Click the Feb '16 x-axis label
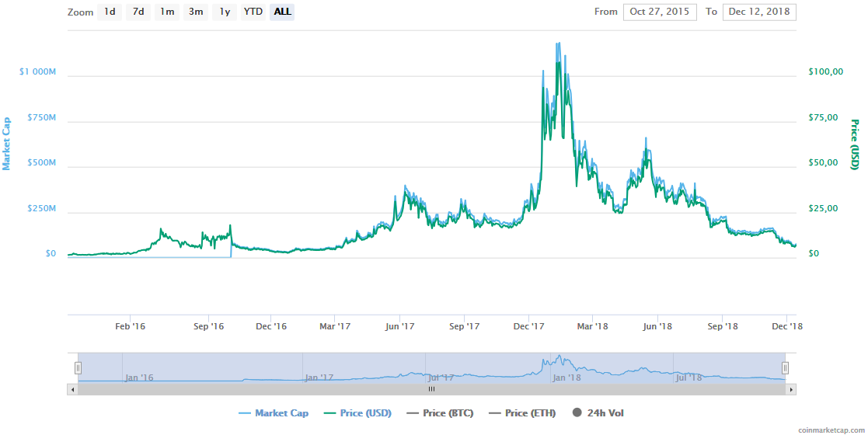This screenshot has height=442, width=868. pos(130,327)
